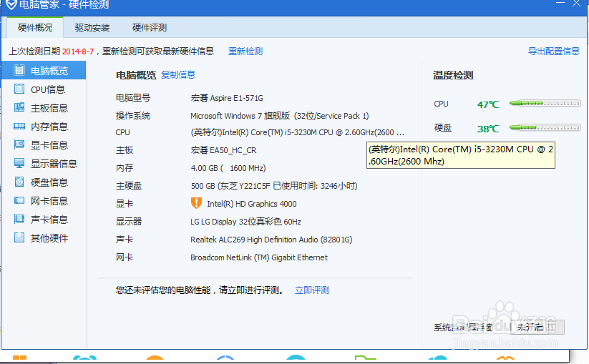This screenshot has width=589, height=364.
Task: Select the 电脑概览 sidebar icon
Action: [19, 70]
